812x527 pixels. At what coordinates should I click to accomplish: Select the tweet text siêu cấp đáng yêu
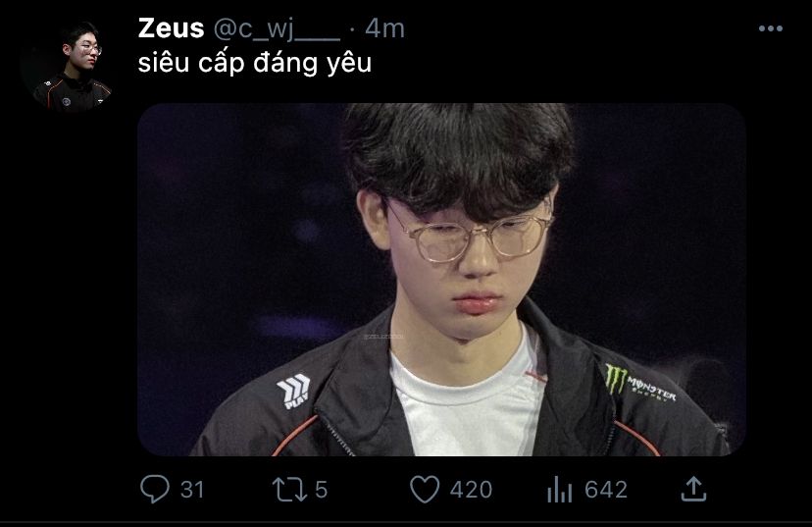[x=255, y=63]
